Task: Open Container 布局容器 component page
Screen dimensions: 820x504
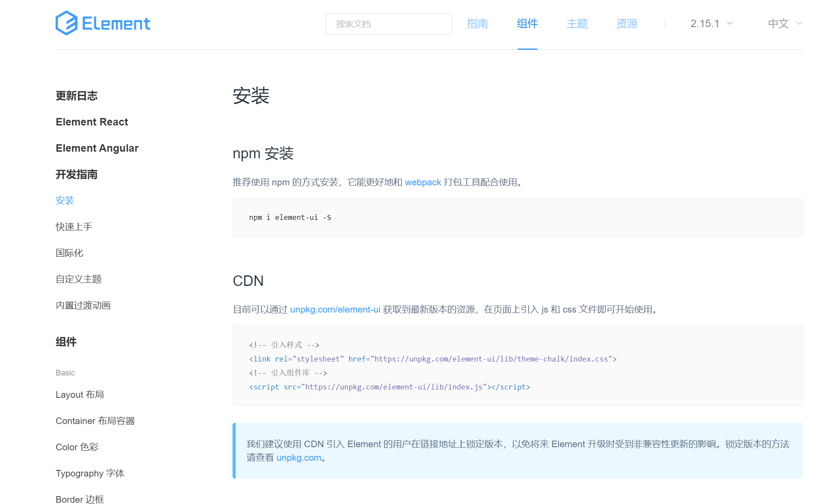Action: 95,421
